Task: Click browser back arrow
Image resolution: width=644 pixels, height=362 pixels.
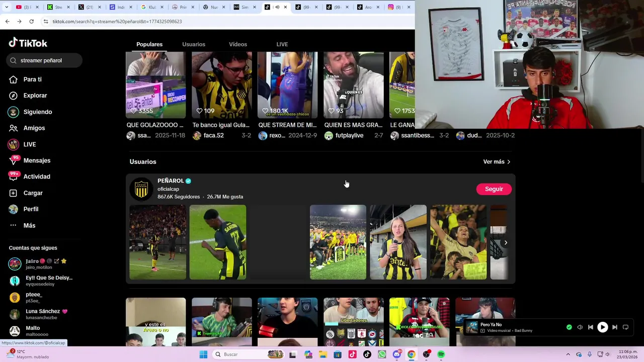Action: (x=7, y=22)
